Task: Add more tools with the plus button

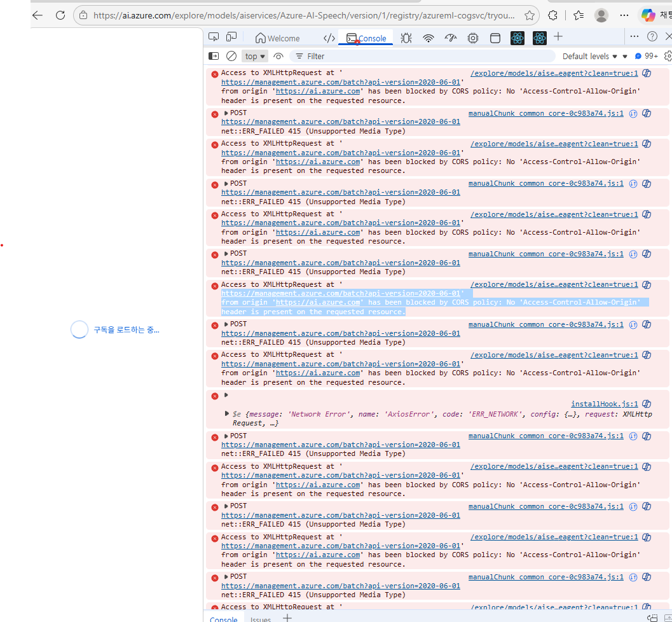Action: 558,37
